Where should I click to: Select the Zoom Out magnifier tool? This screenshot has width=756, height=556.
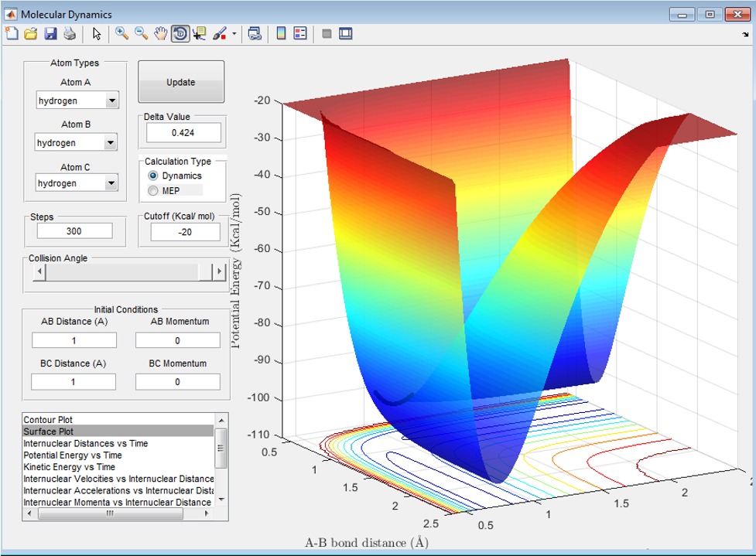tap(141, 33)
